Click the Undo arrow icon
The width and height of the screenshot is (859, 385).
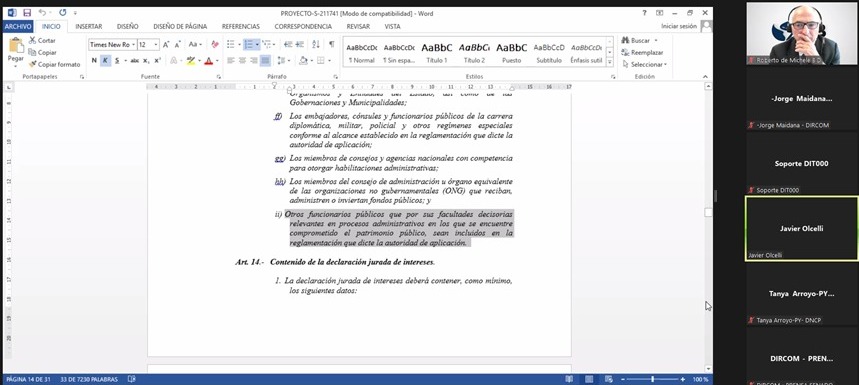point(42,12)
